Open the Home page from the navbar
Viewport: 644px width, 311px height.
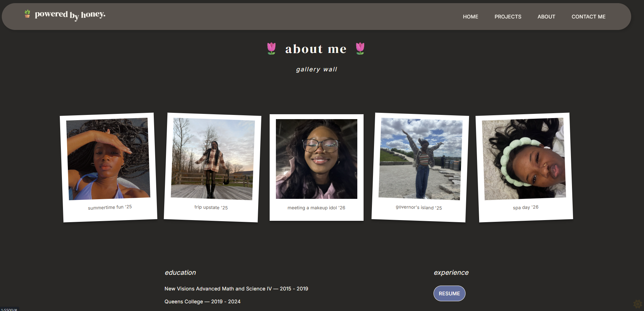click(470, 17)
